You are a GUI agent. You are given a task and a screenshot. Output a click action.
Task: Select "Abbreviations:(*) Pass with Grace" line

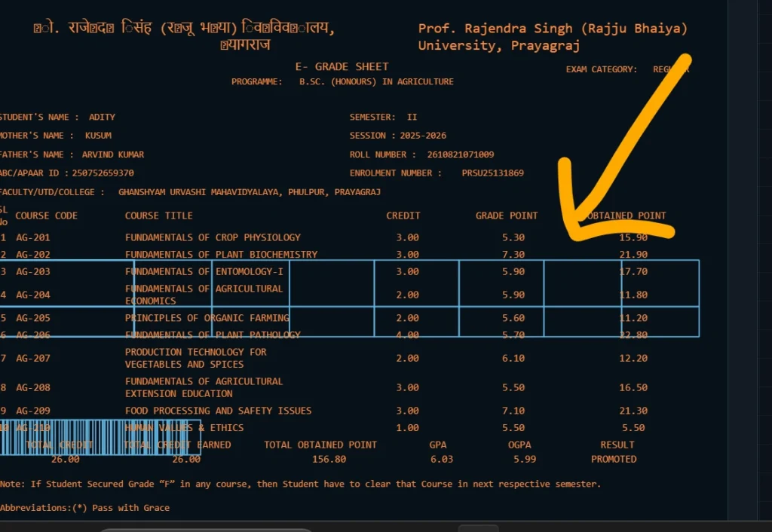(x=84, y=508)
